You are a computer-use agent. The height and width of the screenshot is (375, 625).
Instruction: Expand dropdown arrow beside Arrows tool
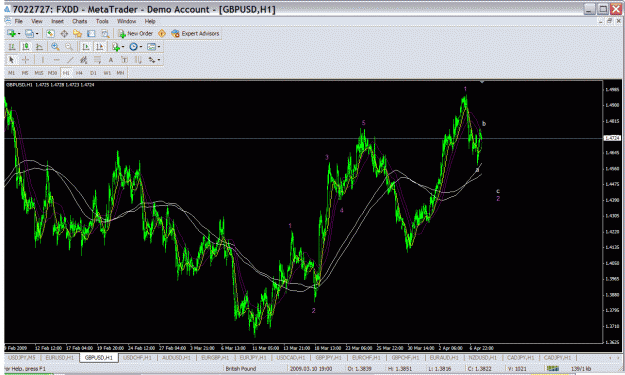pyautogui.click(x=159, y=60)
